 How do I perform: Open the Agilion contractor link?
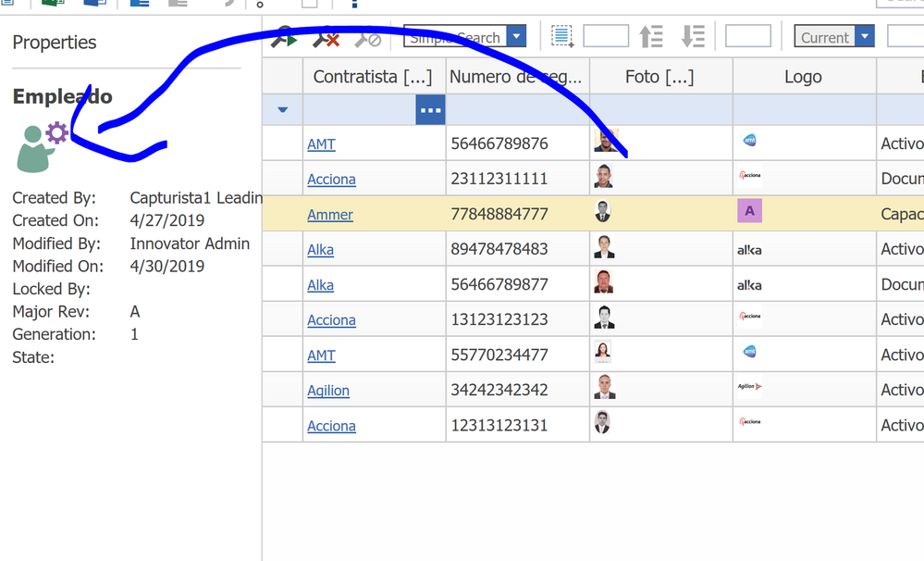[x=328, y=391]
